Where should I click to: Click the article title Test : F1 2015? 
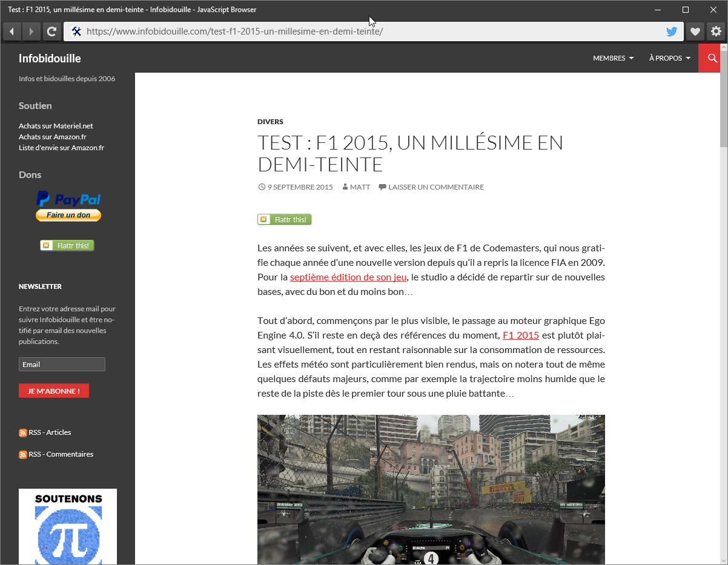410,153
